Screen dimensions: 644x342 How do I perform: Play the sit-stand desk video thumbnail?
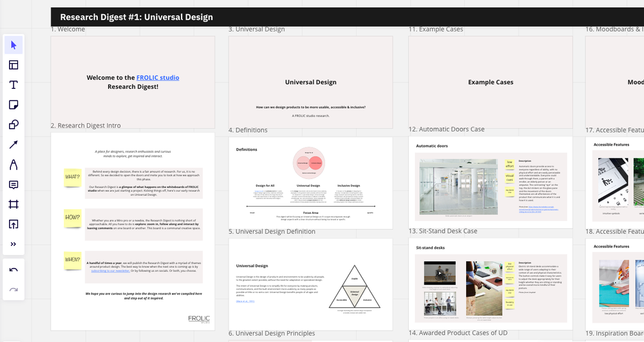pyautogui.click(x=440, y=273)
